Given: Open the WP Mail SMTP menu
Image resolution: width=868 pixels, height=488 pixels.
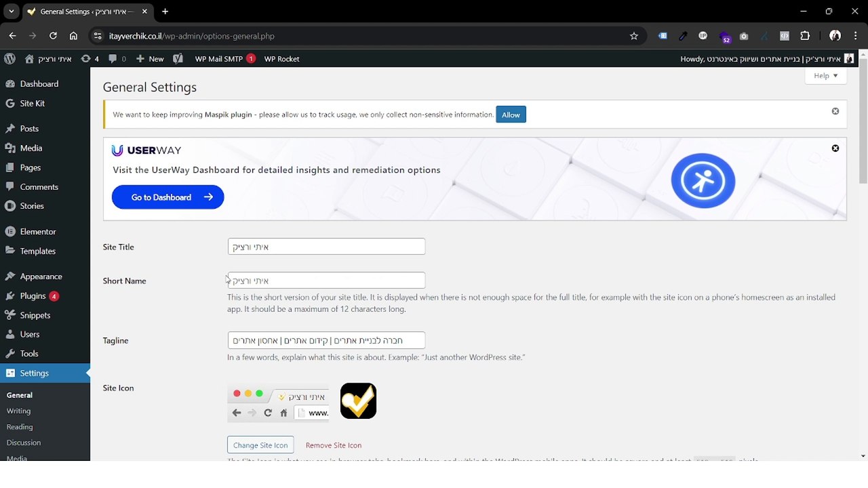Looking at the screenshot, I should [x=224, y=59].
